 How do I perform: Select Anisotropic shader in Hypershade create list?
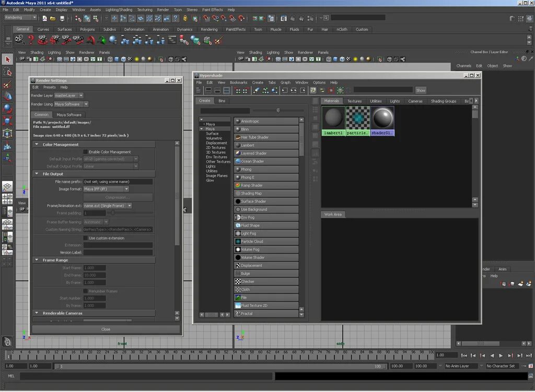tap(266, 121)
